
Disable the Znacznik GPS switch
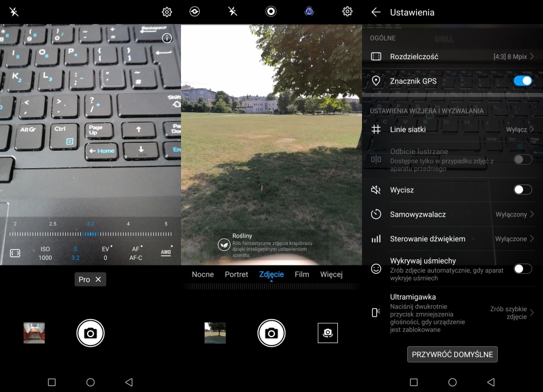pos(522,81)
